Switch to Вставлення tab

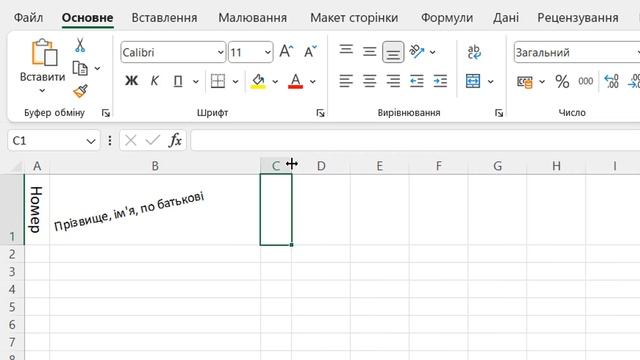(x=164, y=18)
